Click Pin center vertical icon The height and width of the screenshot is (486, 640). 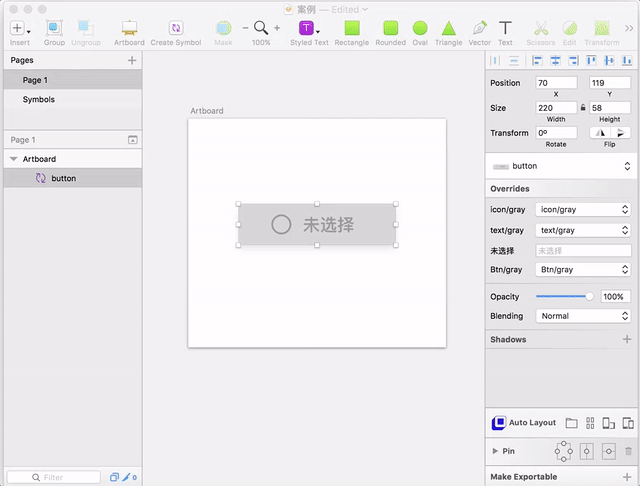[587, 451]
